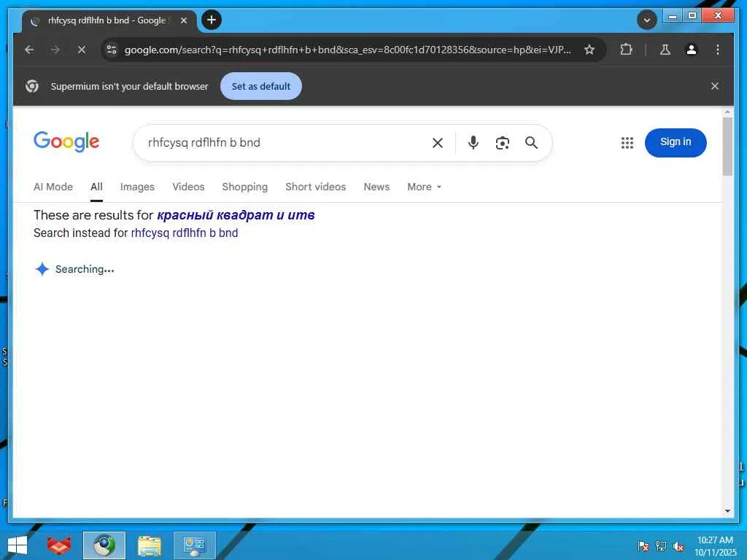Open the Windows Start menu

click(18, 545)
